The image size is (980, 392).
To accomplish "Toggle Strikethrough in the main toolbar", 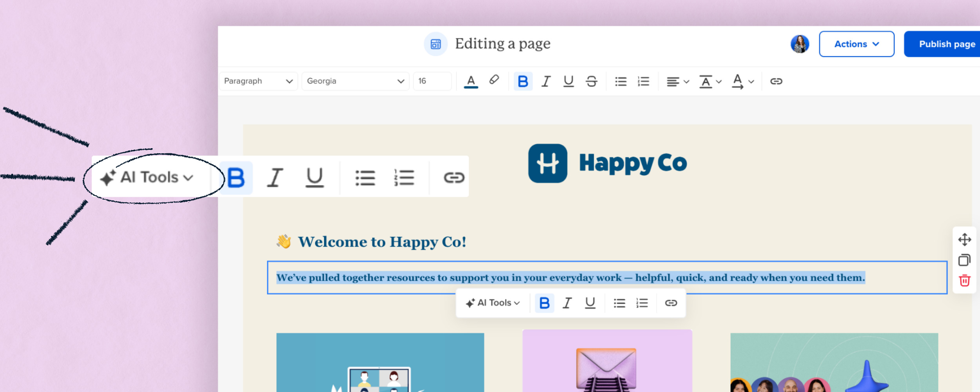I will 592,82.
